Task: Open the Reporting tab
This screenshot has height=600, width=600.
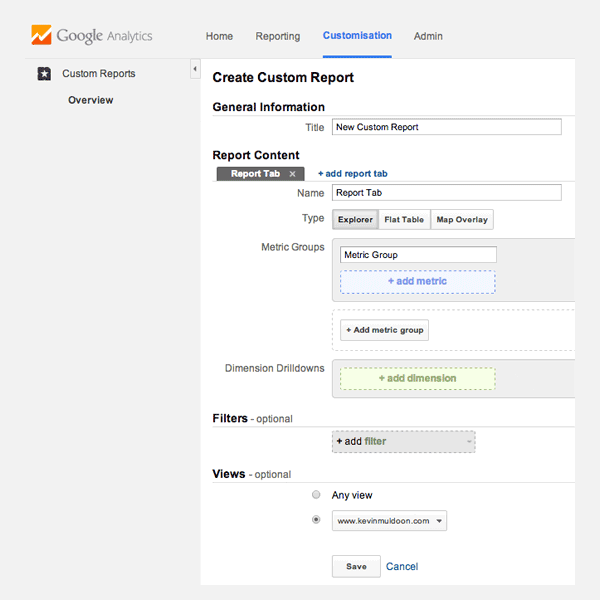Action: pyautogui.click(x=278, y=36)
